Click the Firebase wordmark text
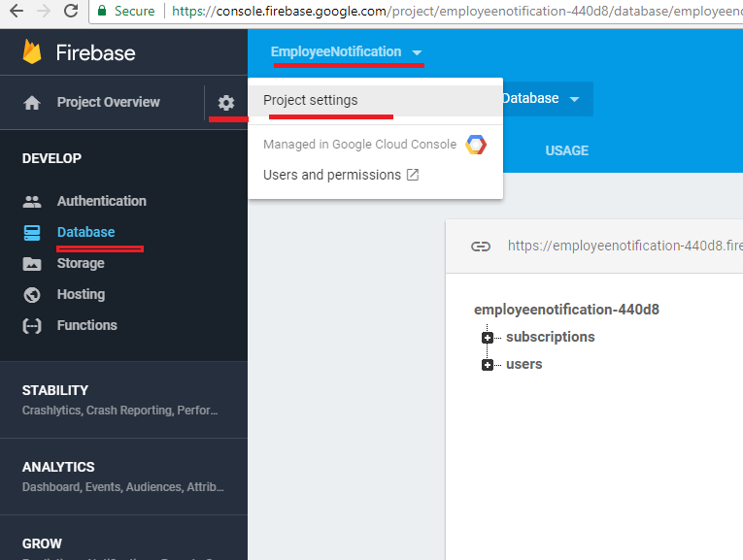Screen dimensions: 743x560 (96, 52)
